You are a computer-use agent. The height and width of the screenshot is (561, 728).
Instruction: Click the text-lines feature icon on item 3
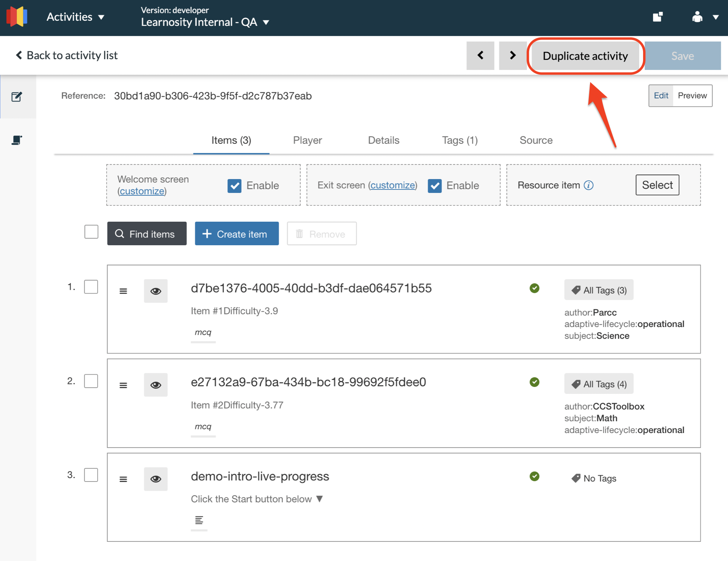click(x=199, y=520)
